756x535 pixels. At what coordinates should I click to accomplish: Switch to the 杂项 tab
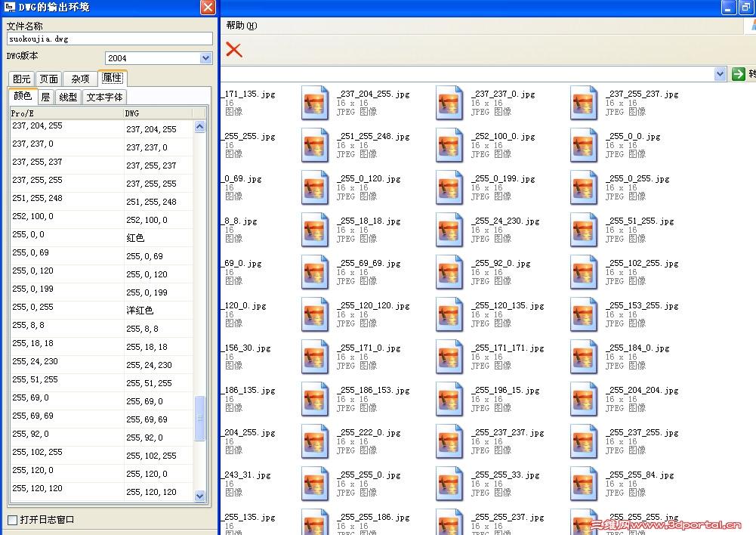point(80,79)
